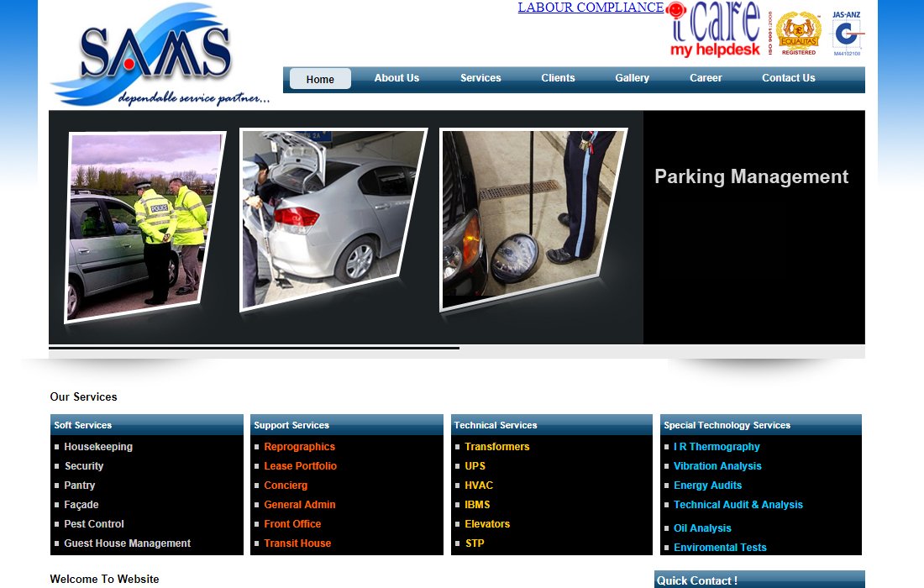Navigate to the Clients page
The height and width of the screenshot is (588, 924).
[558, 78]
